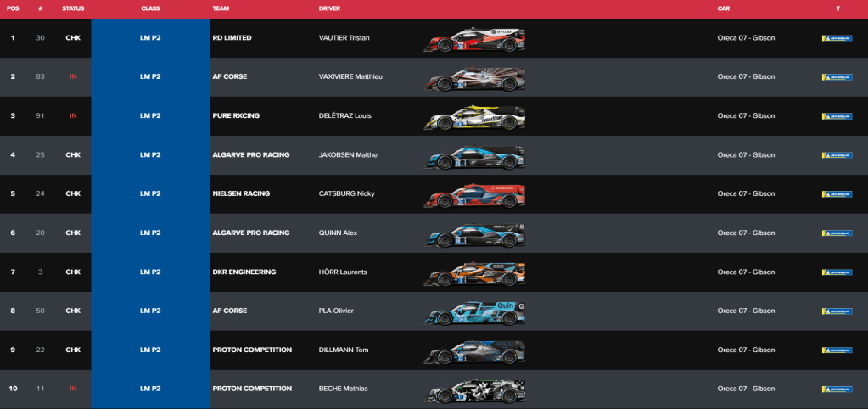Click AF CORSE team in position 2 row
The width and height of the screenshot is (868, 409).
230,77
